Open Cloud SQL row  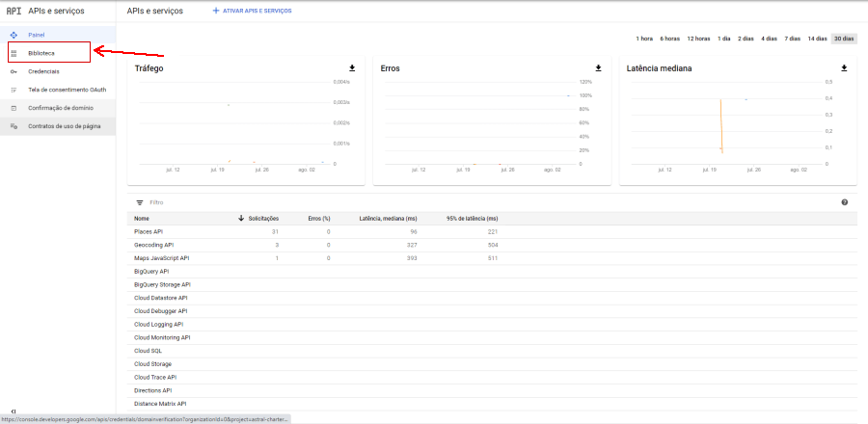click(492, 351)
